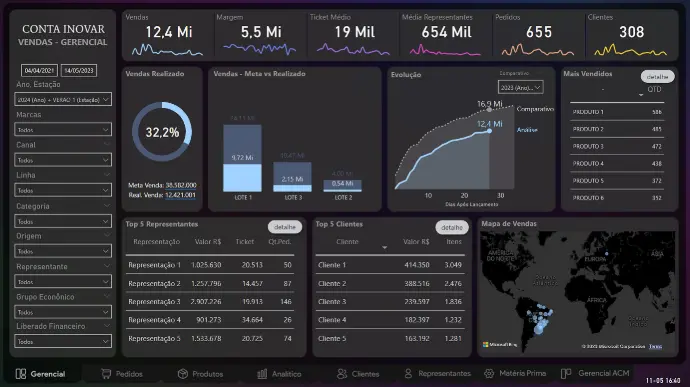Screen dimensions: 690x387
Task: Collapse the Representante filter chevron
Action: click(x=106, y=266)
